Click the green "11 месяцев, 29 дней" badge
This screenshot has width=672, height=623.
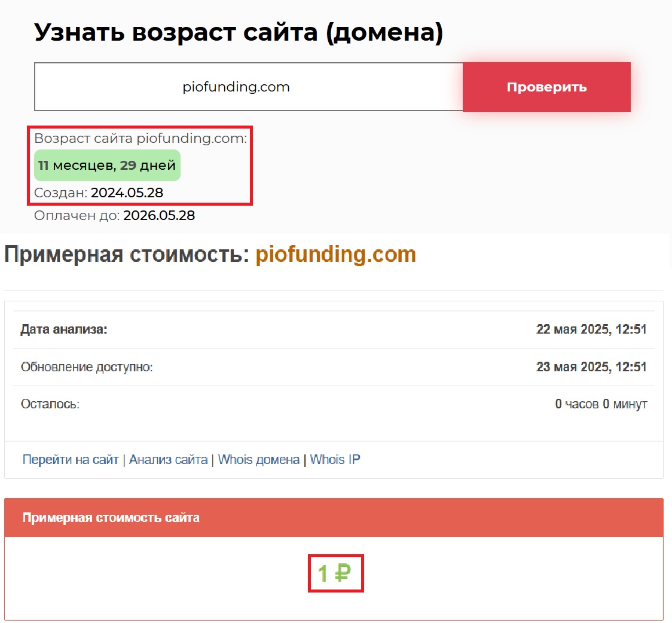[x=107, y=166]
